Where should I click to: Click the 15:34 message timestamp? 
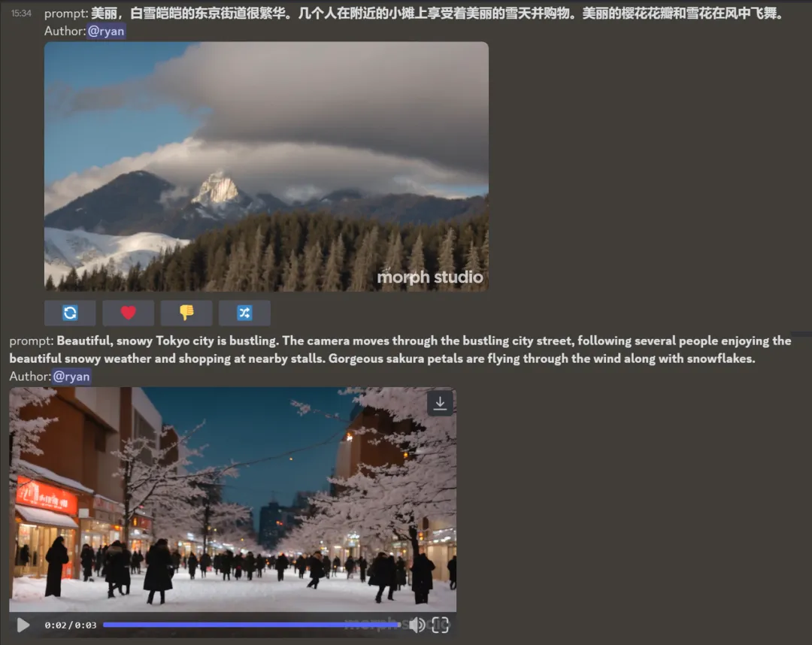click(x=21, y=14)
